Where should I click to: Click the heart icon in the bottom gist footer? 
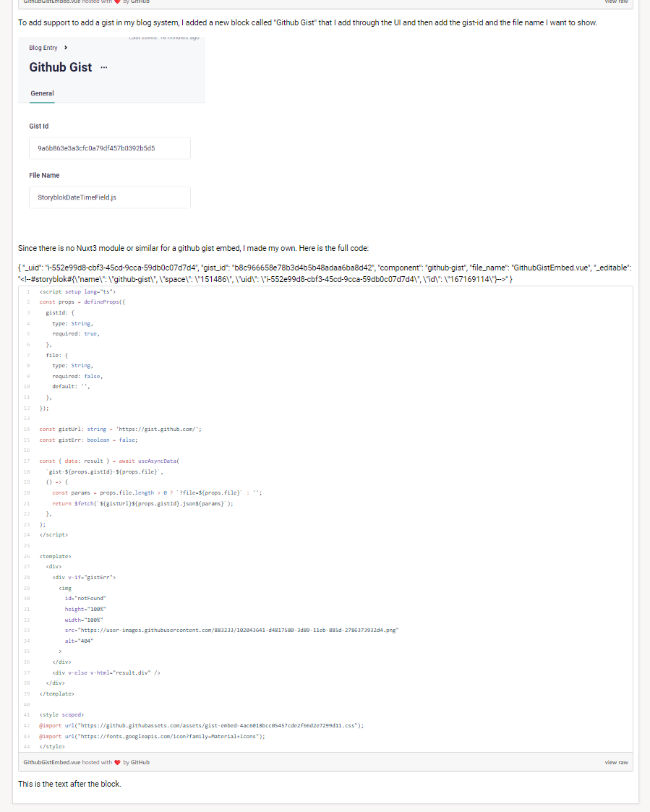[117, 761]
